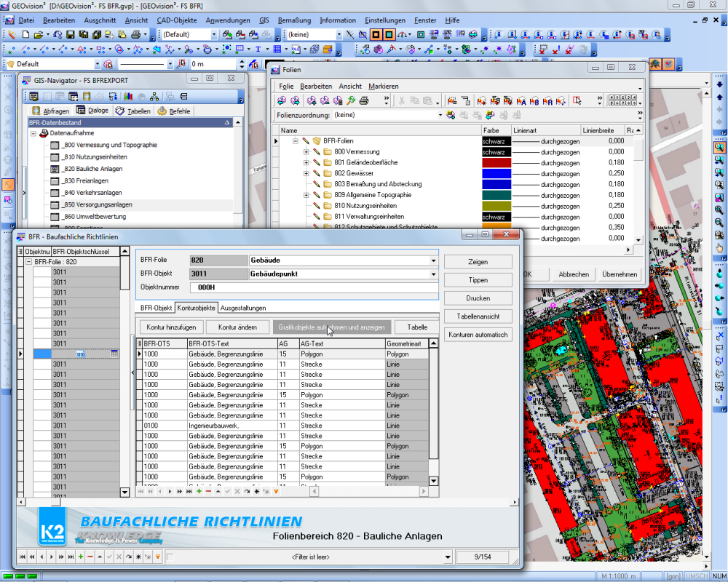The width and height of the screenshot is (728, 582).
Task: Go to the last record in the BFR bottom navigator
Action: point(71,557)
